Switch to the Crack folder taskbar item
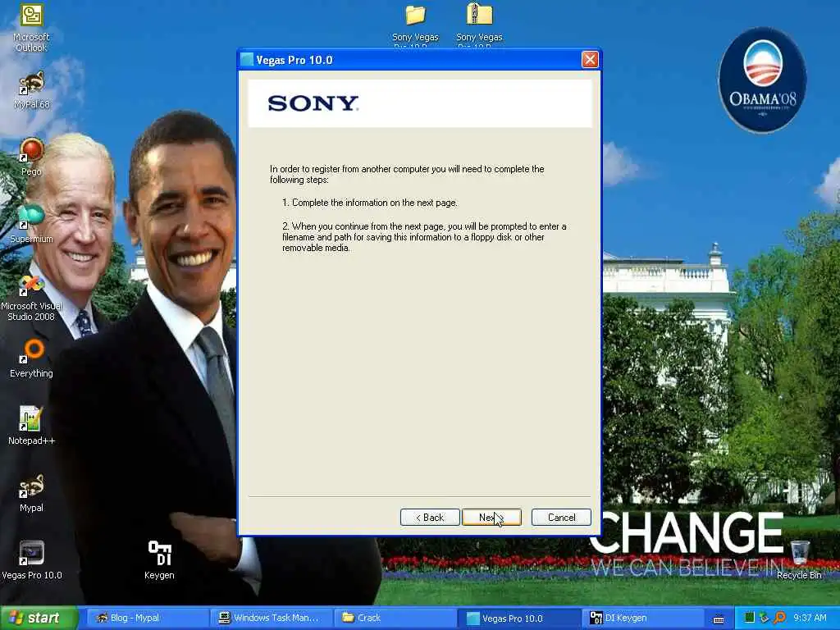Image resolution: width=840 pixels, height=630 pixels. coord(395,619)
